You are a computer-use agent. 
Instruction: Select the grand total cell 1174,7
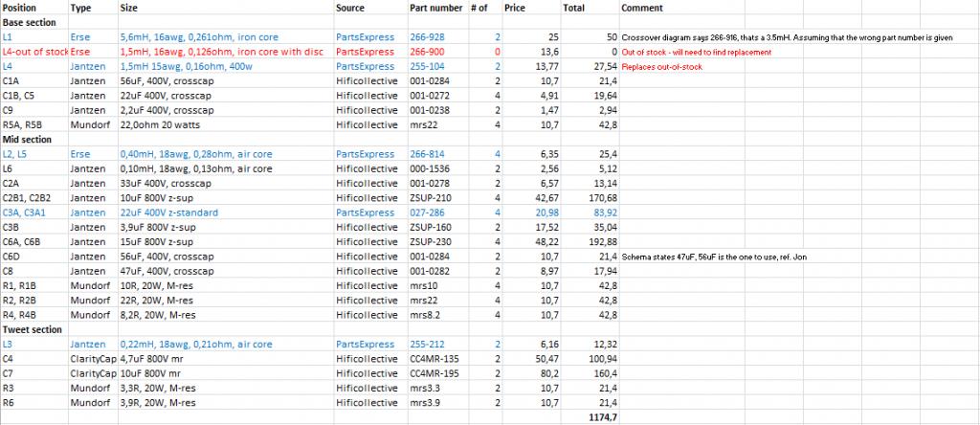coord(590,417)
